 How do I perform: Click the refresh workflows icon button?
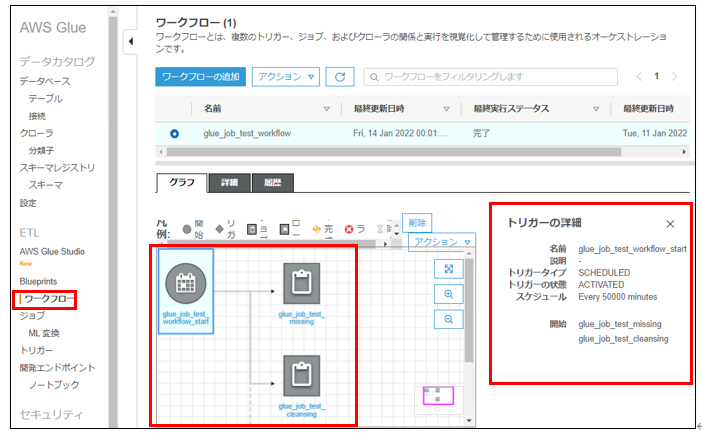pyautogui.click(x=340, y=77)
